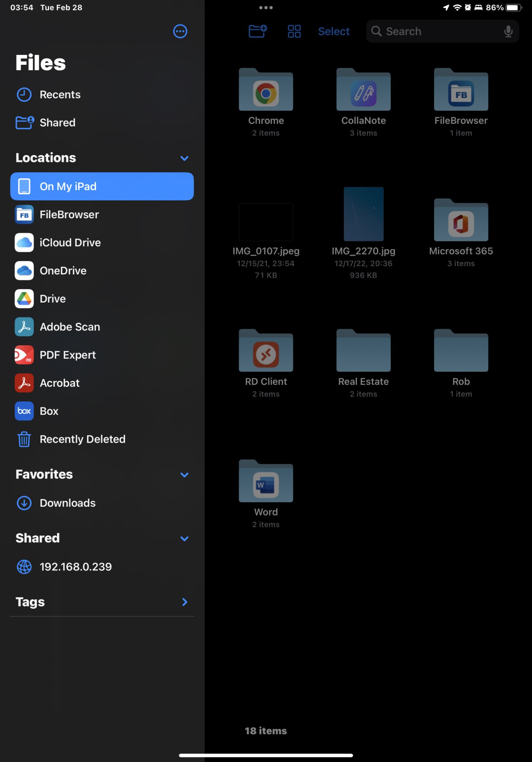Collapse the Favorites section
532x762 pixels.
pyautogui.click(x=184, y=475)
